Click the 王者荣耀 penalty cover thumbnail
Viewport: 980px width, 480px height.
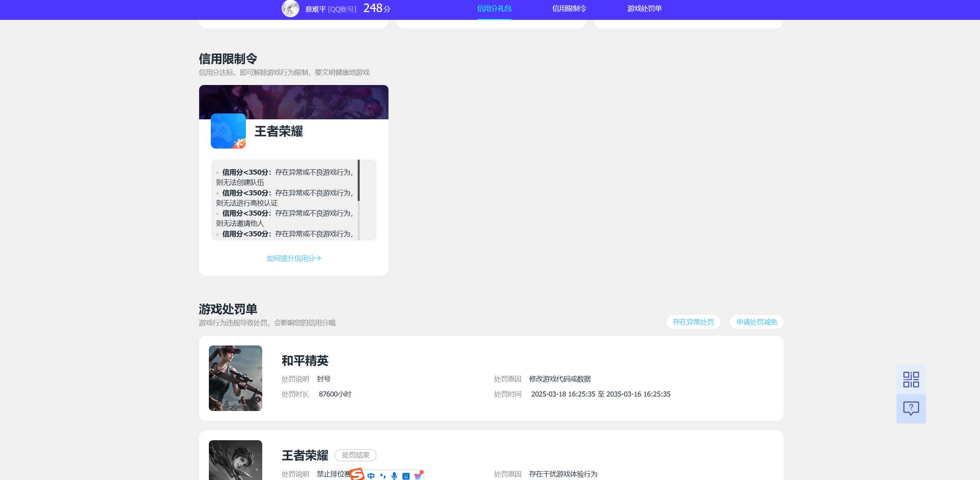[235, 460]
